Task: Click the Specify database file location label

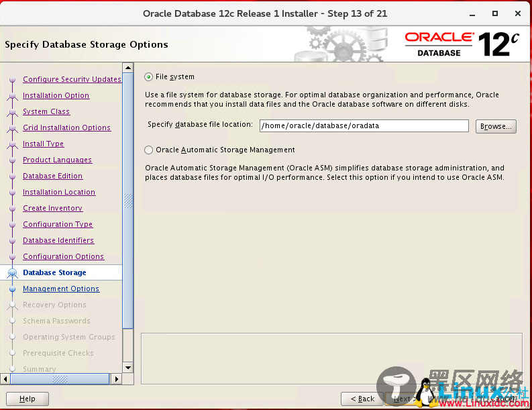Action: [200, 125]
